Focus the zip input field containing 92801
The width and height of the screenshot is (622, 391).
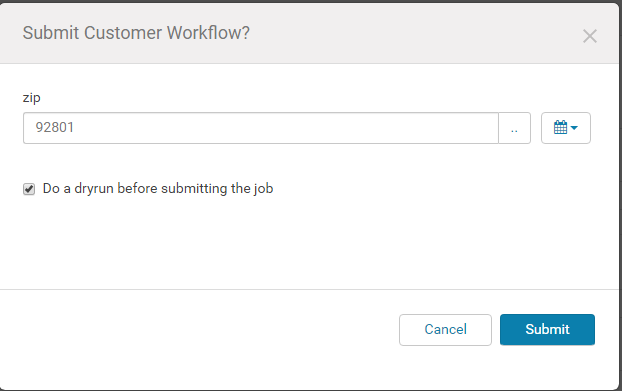tap(261, 128)
